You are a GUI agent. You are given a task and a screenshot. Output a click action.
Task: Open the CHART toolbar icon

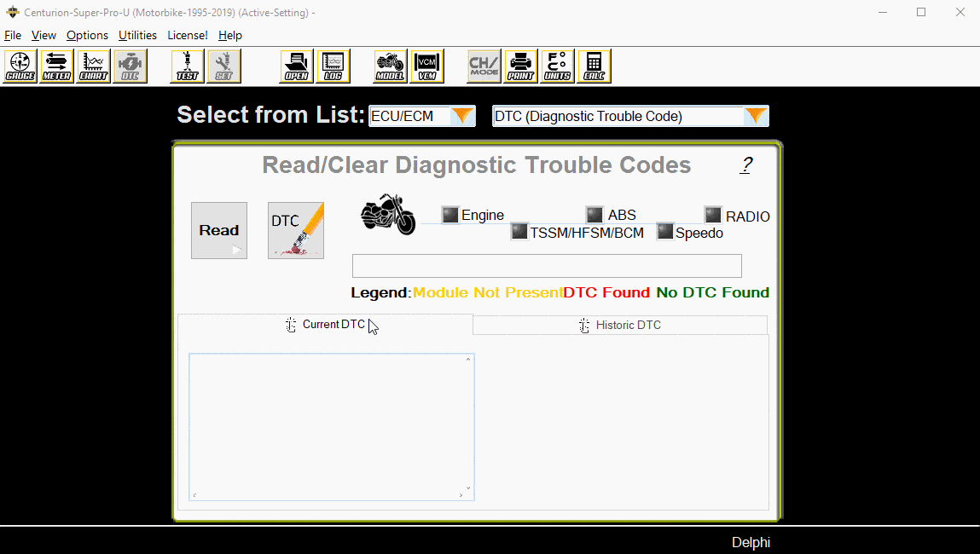pyautogui.click(x=94, y=66)
